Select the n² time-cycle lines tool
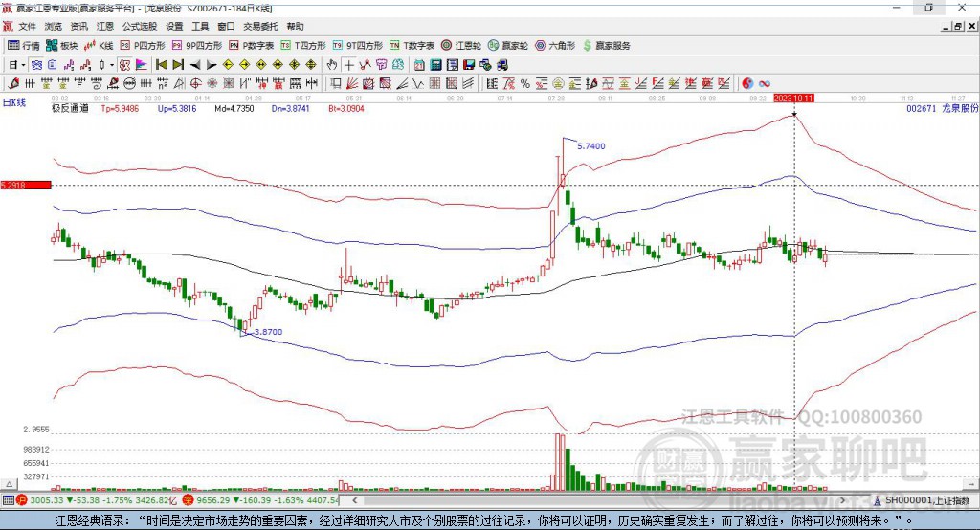The width and height of the screenshot is (980, 530). (163, 83)
